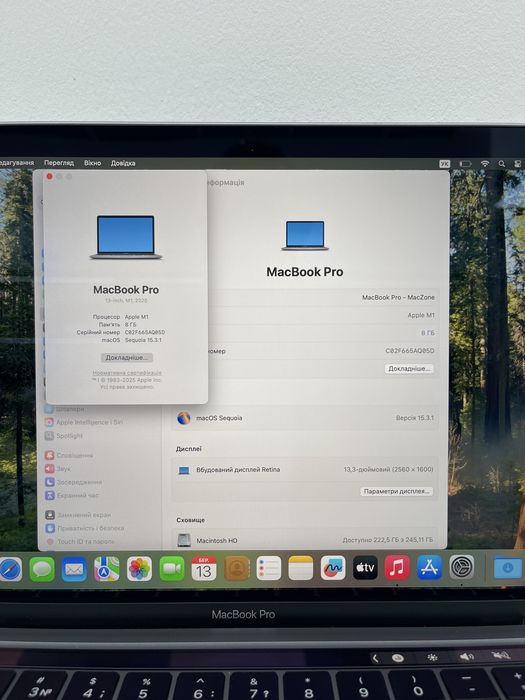Open Spotlight search in menu bar
Image resolution: width=525 pixels, height=700 pixels.
[502, 164]
